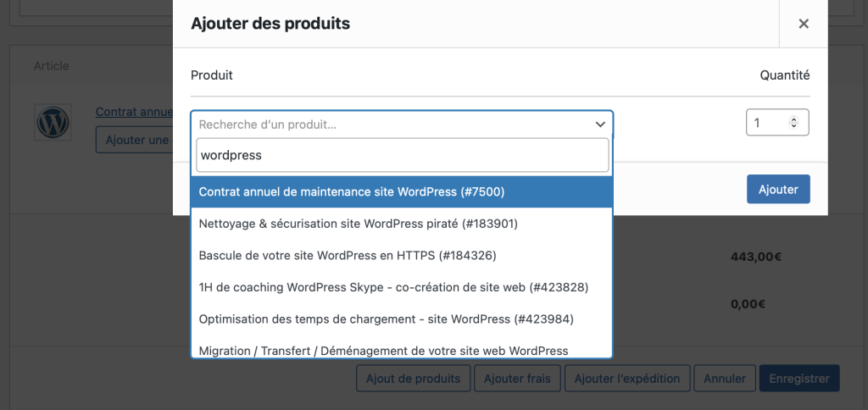Close the Ajouter des produits dialog
The image size is (868, 410).
(x=803, y=24)
